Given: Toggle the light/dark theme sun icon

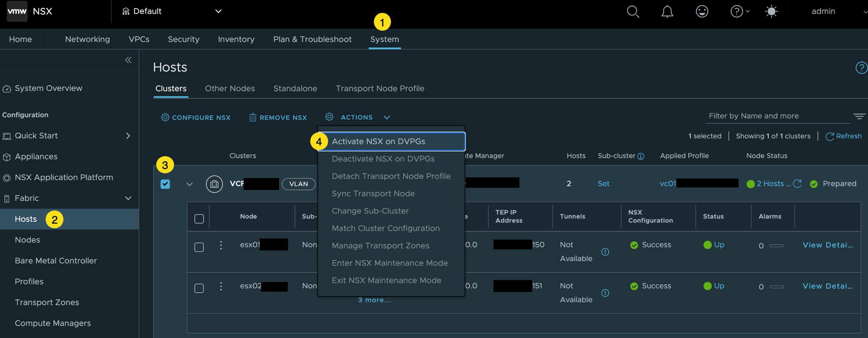Looking at the screenshot, I should coord(771,12).
